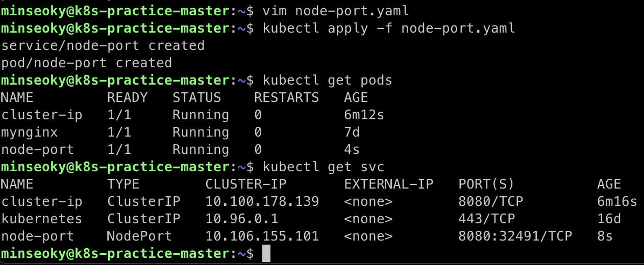Click the PORT(S) column header

pyautogui.click(x=486, y=184)
